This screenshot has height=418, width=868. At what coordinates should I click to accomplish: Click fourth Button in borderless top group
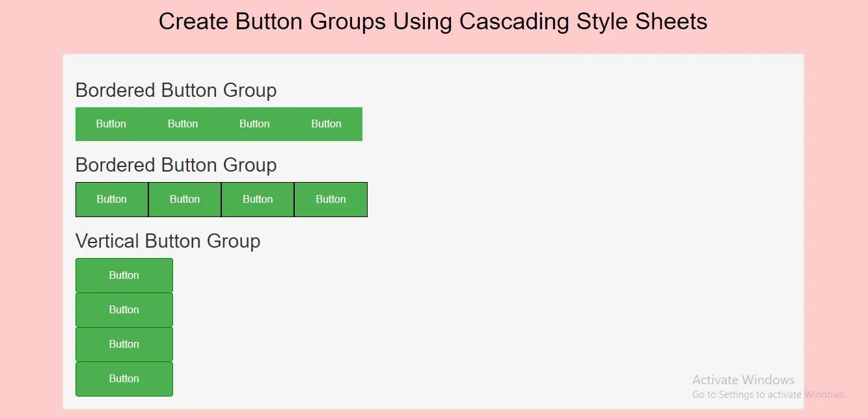tap(326, 124)
